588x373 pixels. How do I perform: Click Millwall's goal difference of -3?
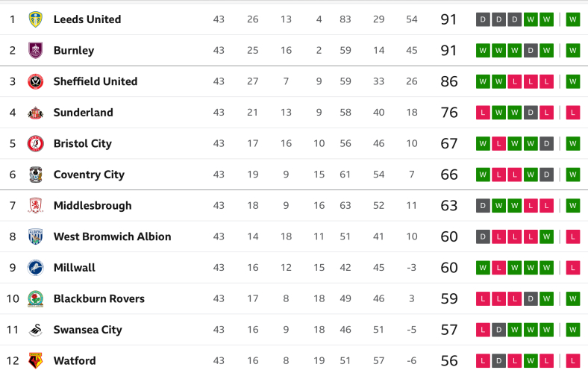(x=412, y=268)
